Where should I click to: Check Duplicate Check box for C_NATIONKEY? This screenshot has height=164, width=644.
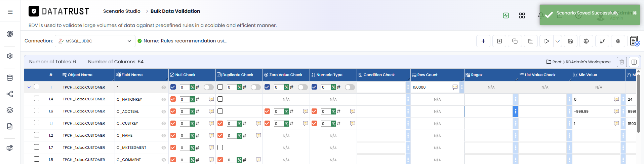click(x=220, y=99)
